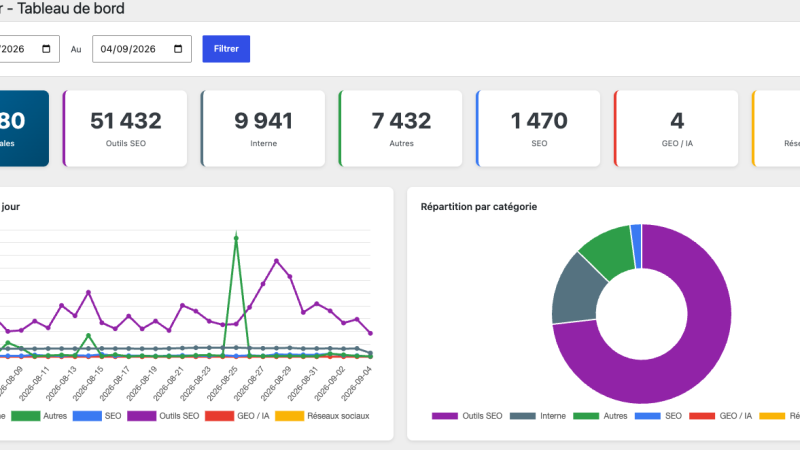
Task: Click the Filtrer button
Action: pos(226,49)
